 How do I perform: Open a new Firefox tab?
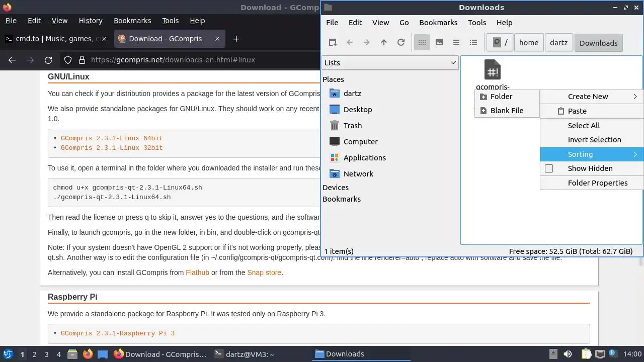(236, 39)
